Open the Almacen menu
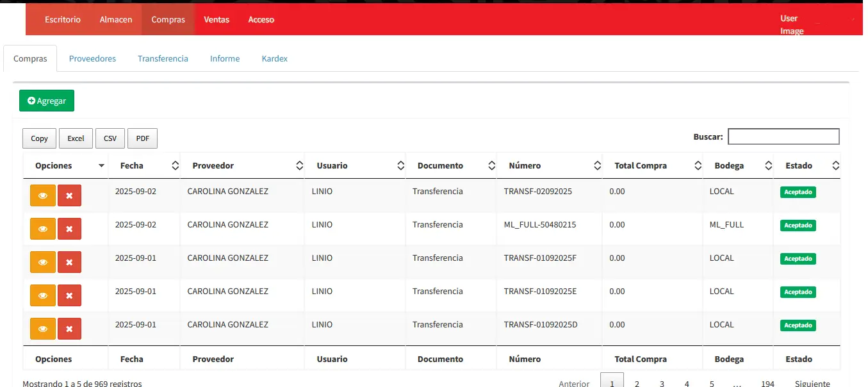 [x=116, y=20]
